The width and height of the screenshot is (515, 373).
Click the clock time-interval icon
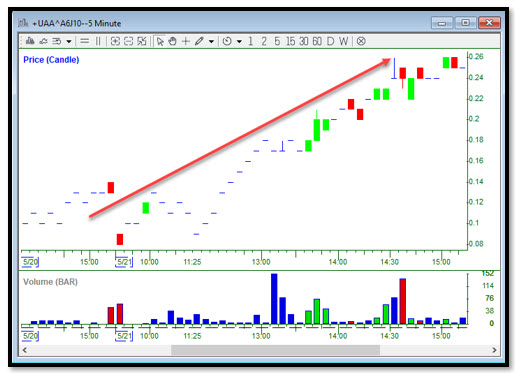[x=227, y=41]
